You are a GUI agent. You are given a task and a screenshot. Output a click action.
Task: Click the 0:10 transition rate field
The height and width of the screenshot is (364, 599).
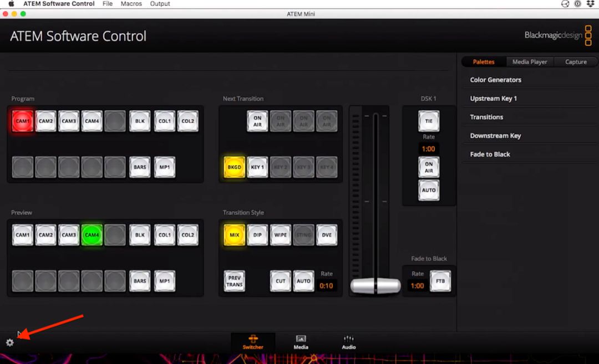click(326, 286)
